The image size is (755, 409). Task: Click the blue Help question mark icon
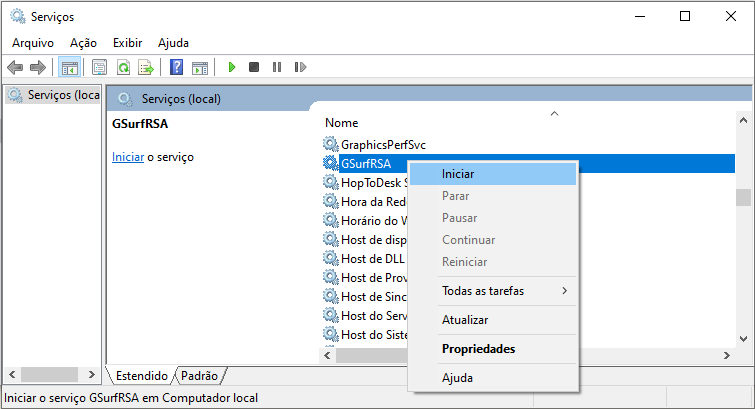[176, 67]
